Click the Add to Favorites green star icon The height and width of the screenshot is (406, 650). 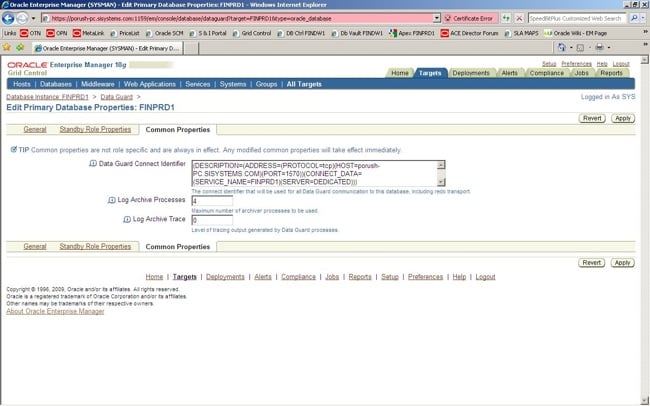click(x=19, y=47)
